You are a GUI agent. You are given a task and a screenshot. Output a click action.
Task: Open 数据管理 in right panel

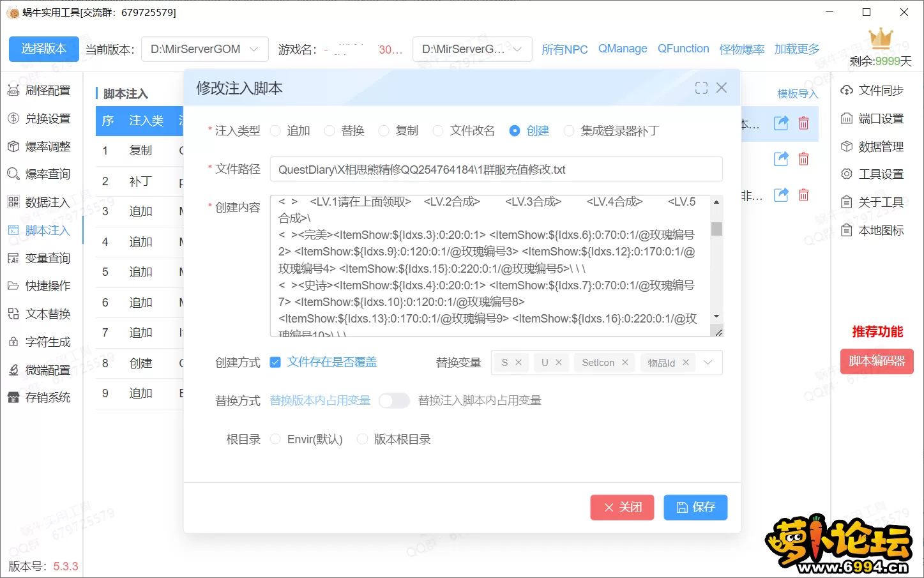(872, 147)
